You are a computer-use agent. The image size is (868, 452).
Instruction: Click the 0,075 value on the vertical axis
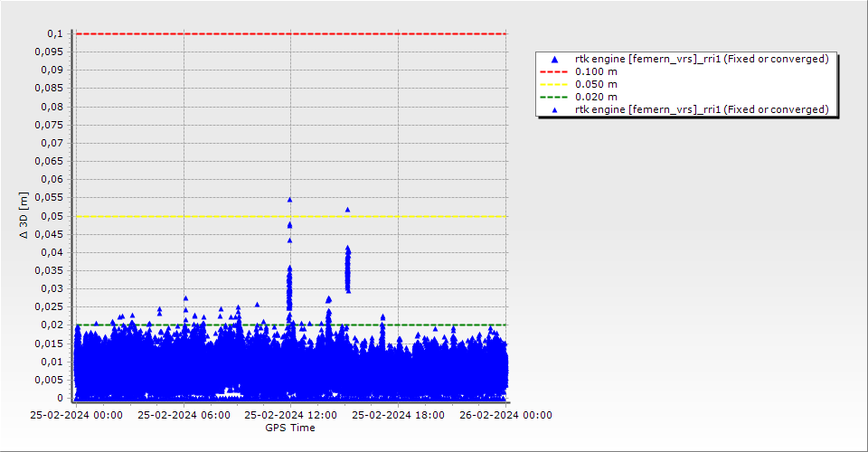[49, 125]
